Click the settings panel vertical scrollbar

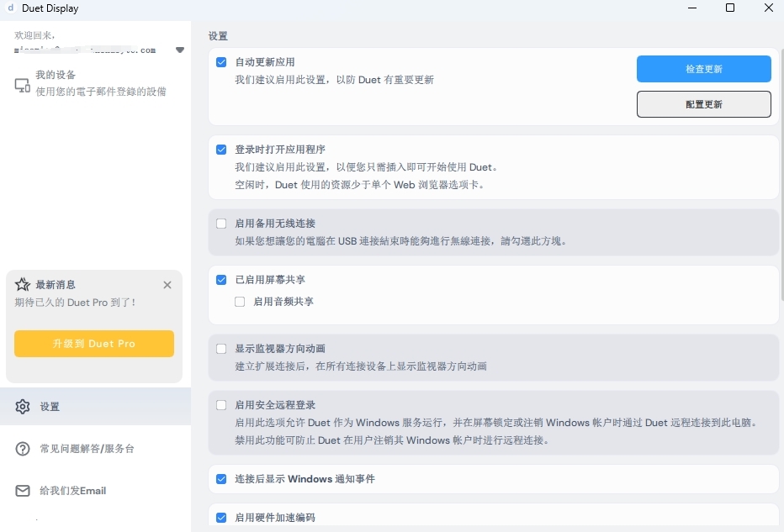point(781,175)
